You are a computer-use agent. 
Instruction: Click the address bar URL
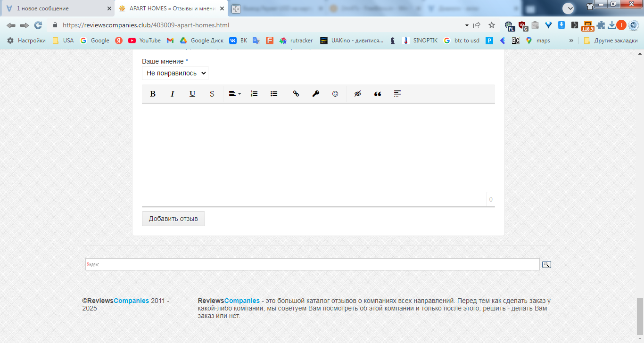(146, 25)
